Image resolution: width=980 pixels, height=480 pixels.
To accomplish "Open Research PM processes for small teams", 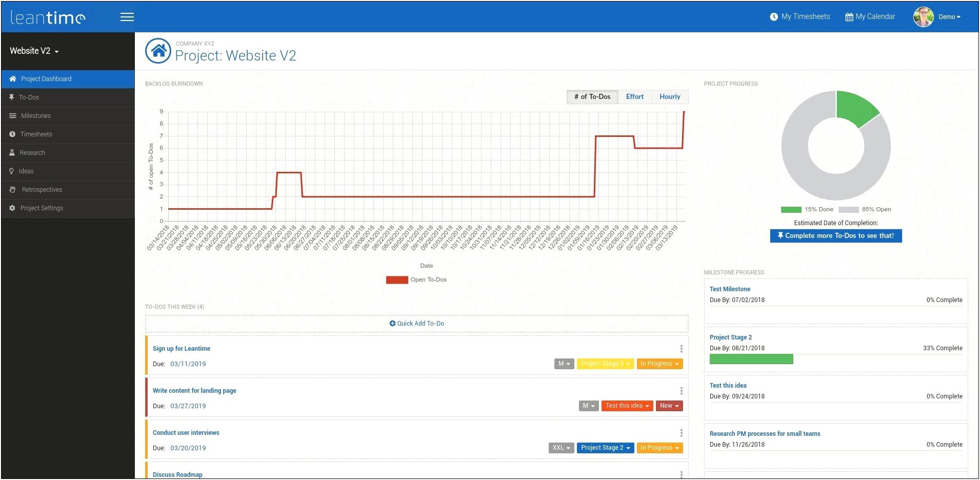I will click(x=765, y=434).
